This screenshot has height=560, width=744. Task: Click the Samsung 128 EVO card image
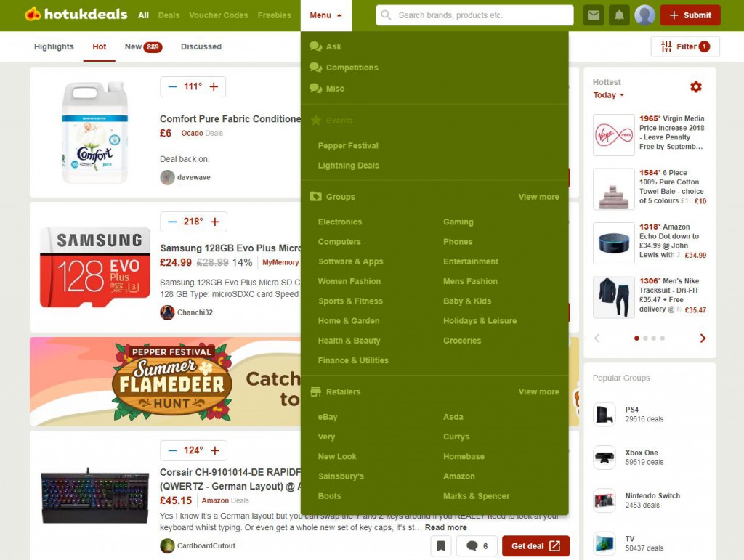pyautogui.click(x=95, y=267)
